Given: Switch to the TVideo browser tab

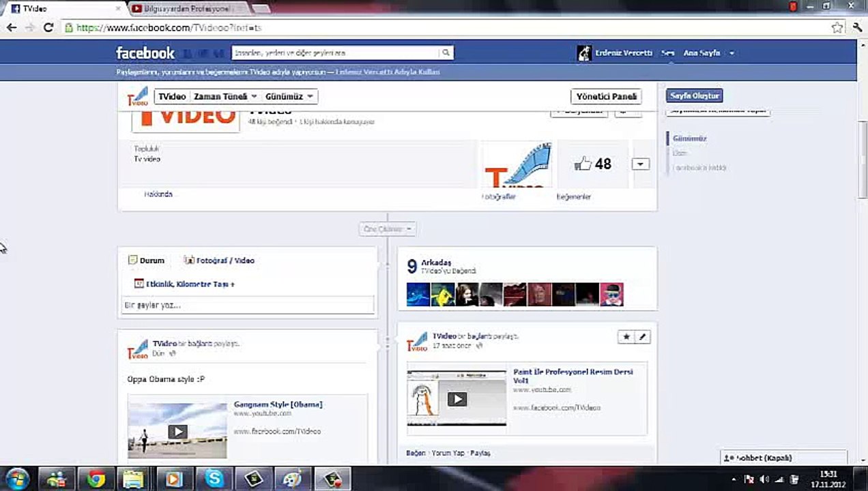Looking at the screenshot, I should pos(65,8).
